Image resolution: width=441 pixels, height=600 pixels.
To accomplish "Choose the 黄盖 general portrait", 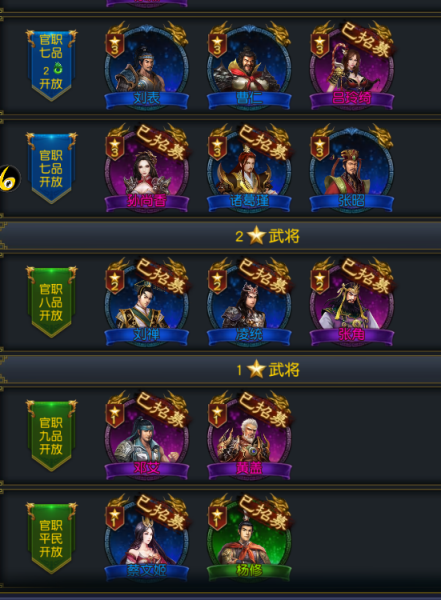I will (249, 435).
